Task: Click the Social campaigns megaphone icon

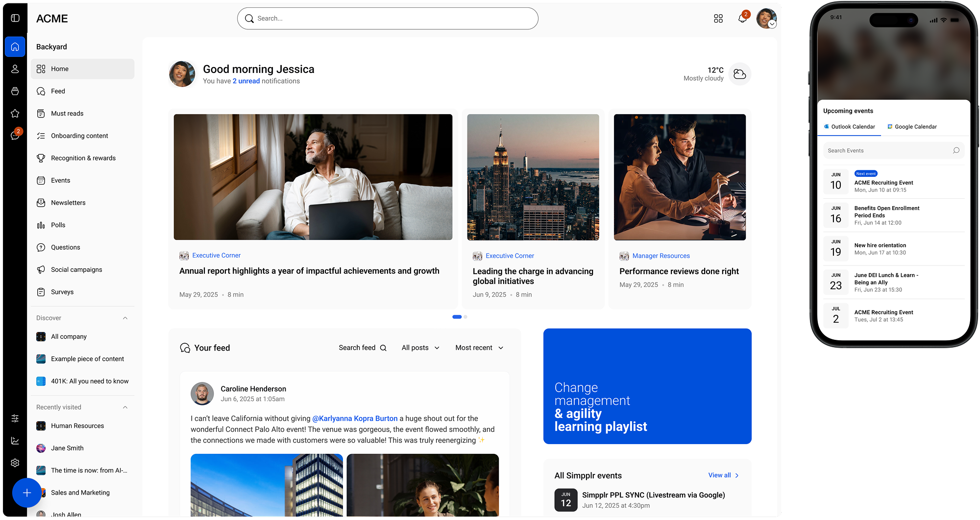Action: pos(41,270)
